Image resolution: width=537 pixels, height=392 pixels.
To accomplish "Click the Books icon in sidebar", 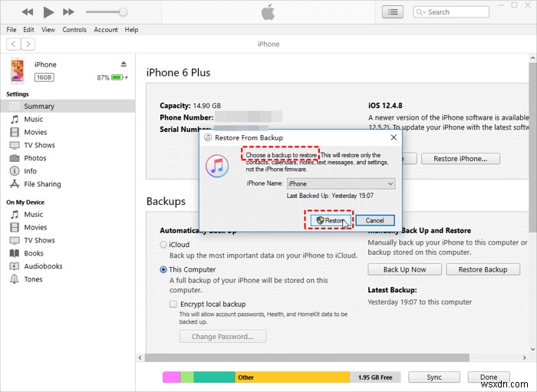I will [x=15, y=253].
